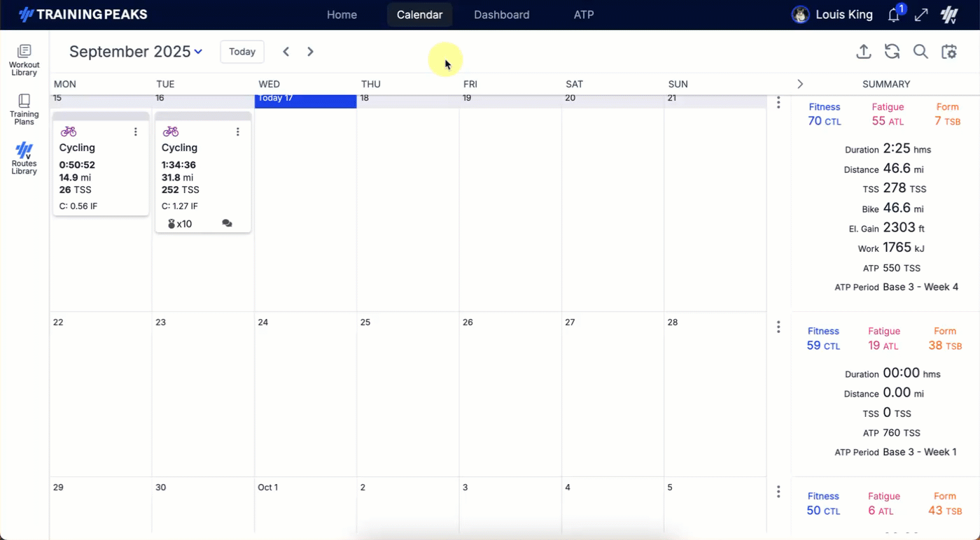The width and height of the screenshot is (980, 540).
Task: Open the notifications bell
Action: coord(893,15)
